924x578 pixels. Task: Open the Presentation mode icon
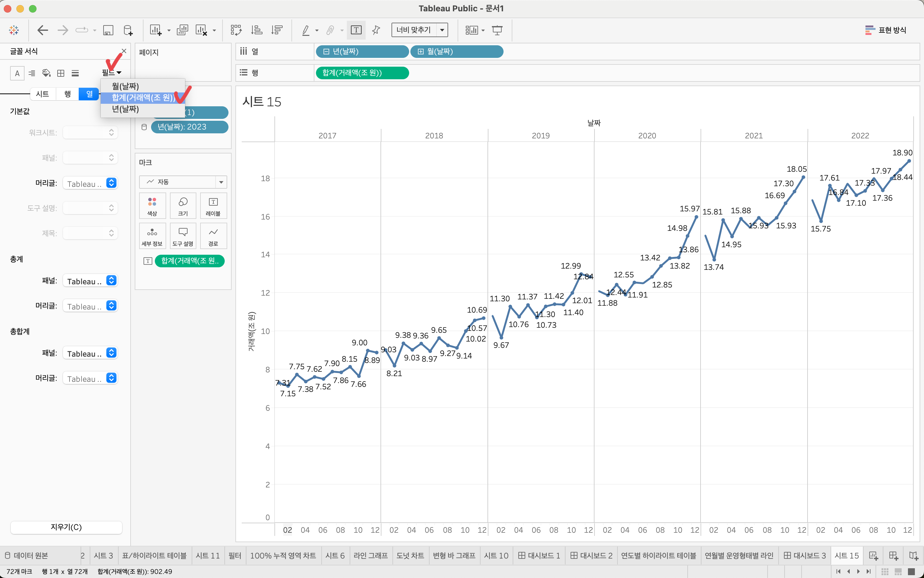[x=497, y=30]
